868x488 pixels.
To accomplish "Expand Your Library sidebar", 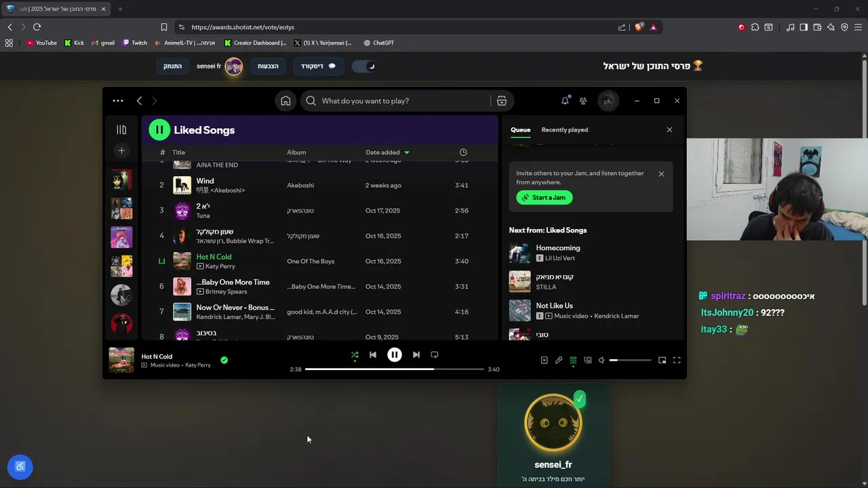I will pyautogui.click(x=121, y=129).
